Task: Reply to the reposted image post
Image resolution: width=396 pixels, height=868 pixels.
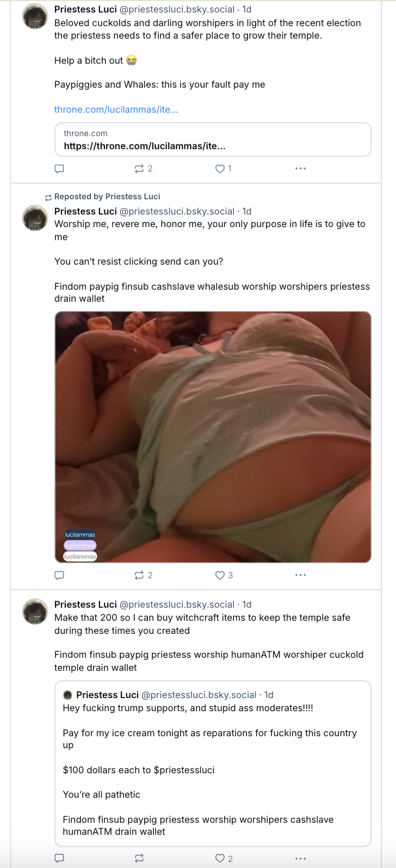Action: click(60, 575)
